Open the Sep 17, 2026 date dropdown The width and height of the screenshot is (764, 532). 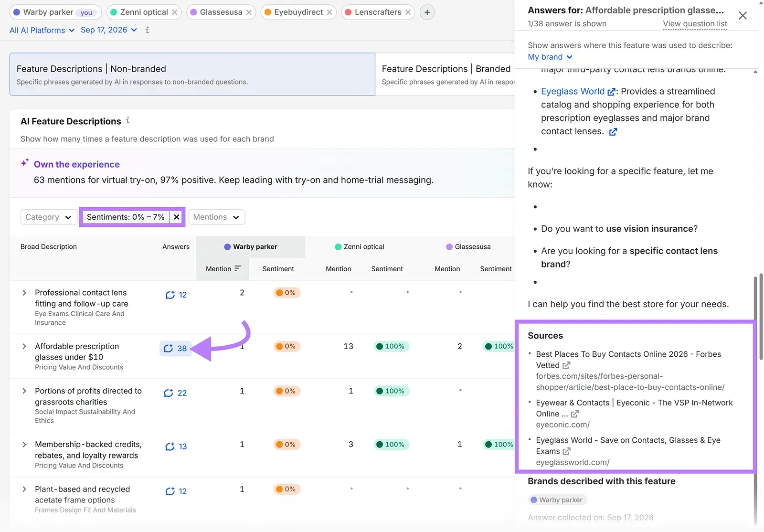click(109, 30)
